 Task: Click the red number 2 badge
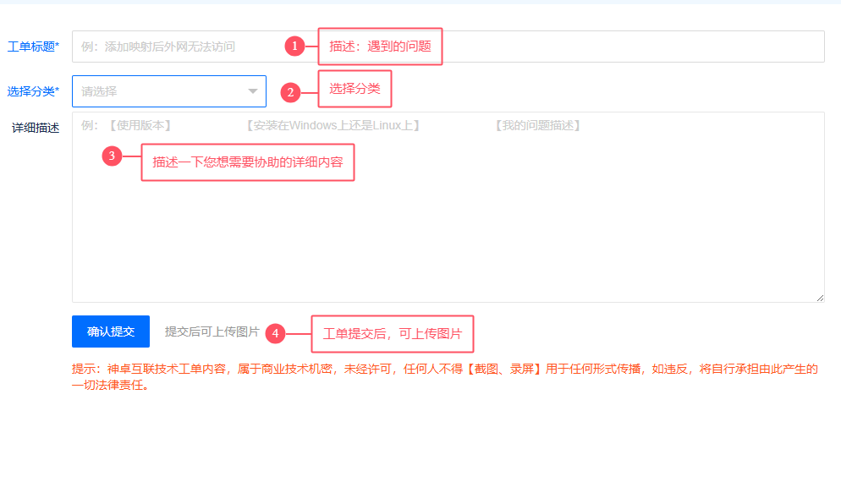tap(290, 92)
